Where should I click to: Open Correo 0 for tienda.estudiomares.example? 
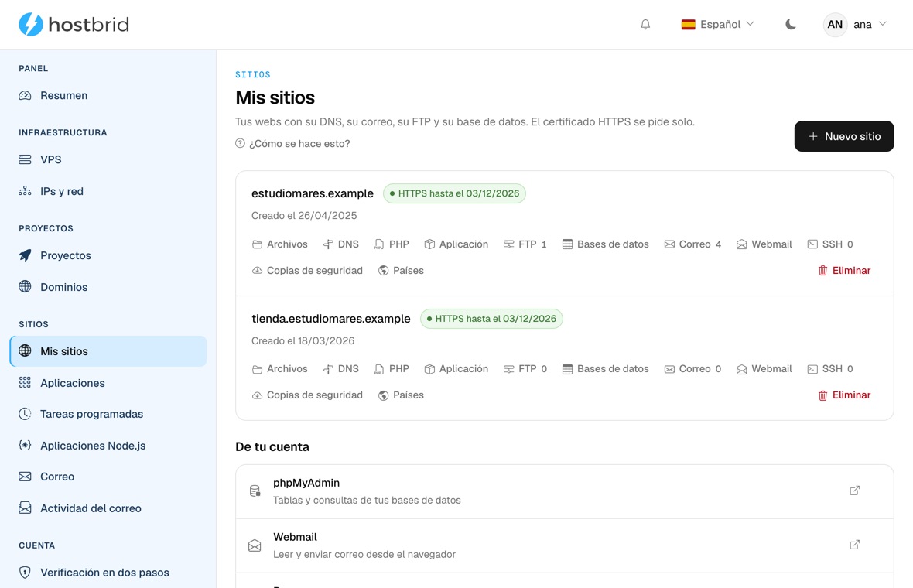(x=692, y=368)
